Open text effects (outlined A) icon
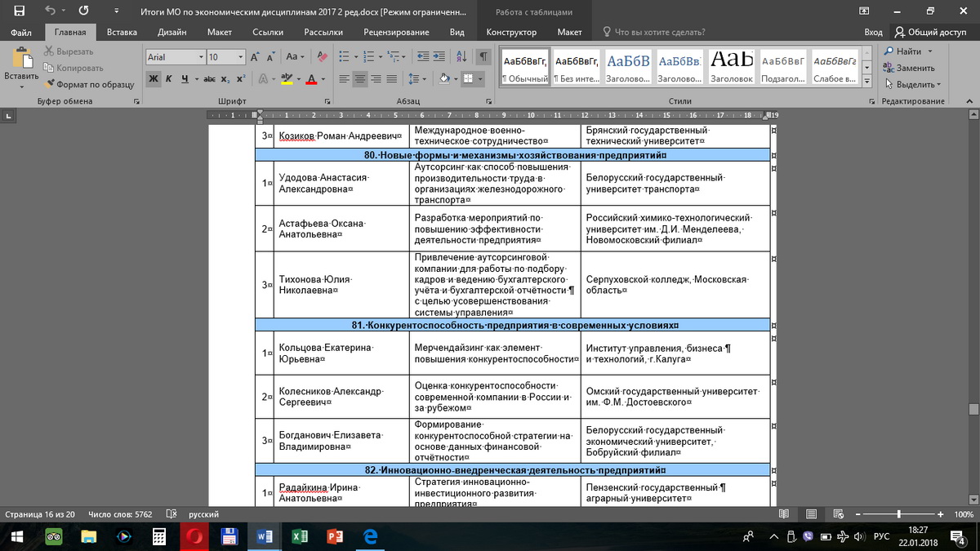Viewport: 980px width, 551px height. pos(265,79)
